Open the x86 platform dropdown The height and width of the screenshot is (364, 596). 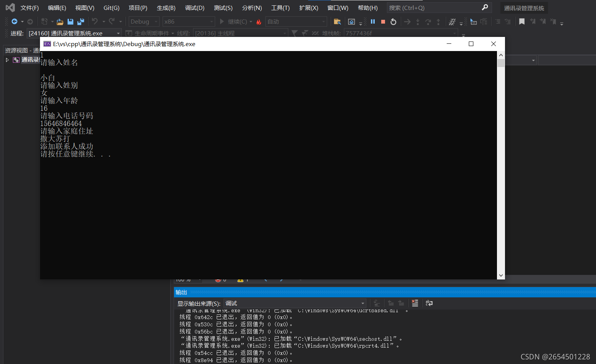click(189, 22)
